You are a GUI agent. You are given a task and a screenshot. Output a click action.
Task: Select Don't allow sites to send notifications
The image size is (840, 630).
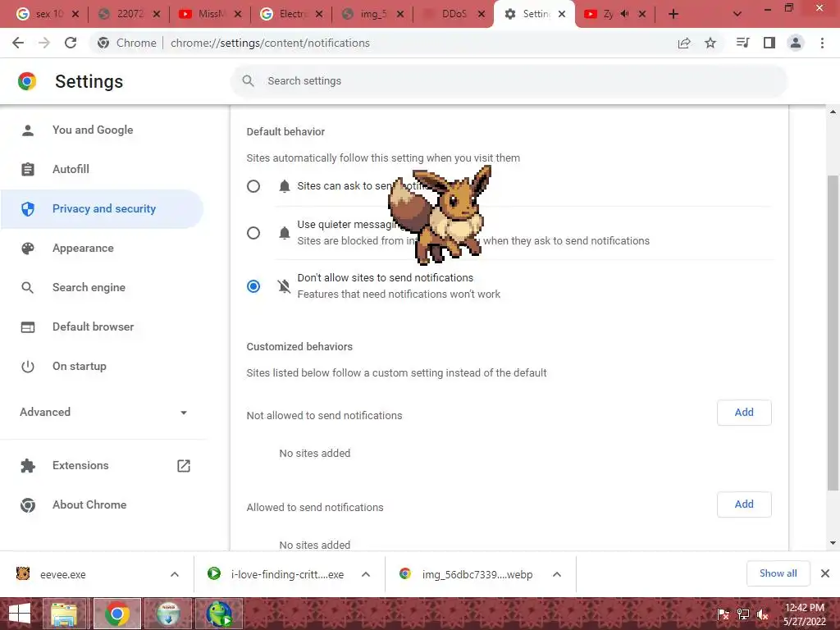pos(253,286)
